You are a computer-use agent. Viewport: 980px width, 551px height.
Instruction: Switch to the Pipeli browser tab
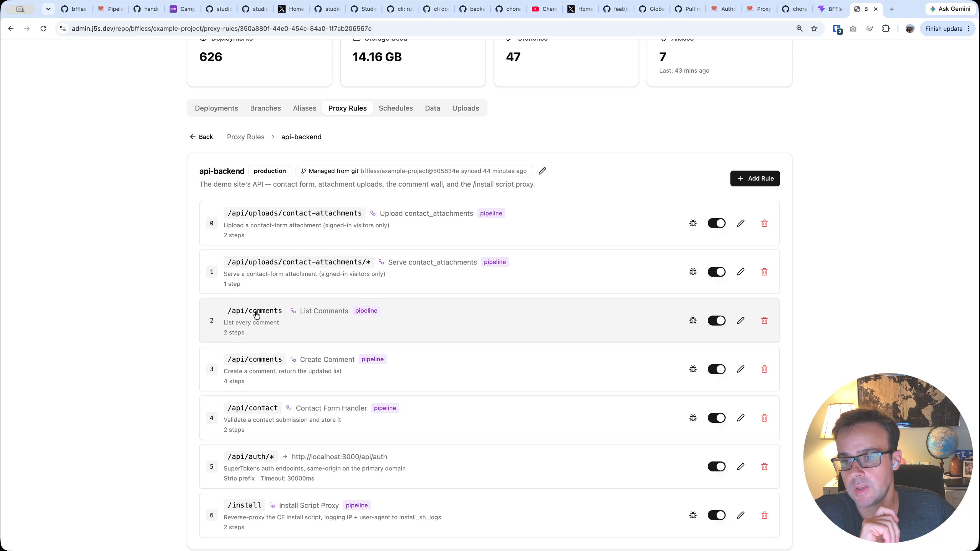[110, 9]
